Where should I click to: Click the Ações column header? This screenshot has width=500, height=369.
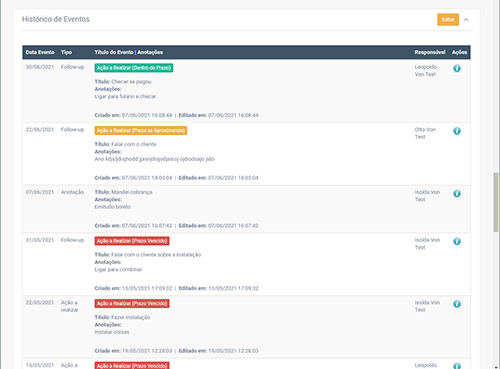click(x=459, y=52)
